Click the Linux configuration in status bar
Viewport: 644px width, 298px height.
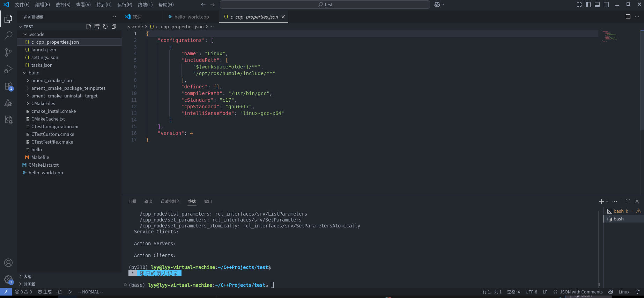pos(624,292)
